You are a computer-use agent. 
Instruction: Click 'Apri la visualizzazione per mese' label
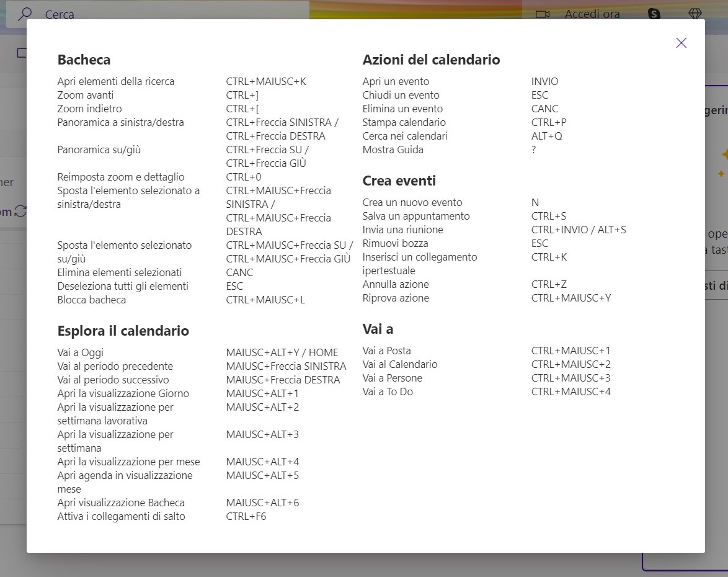128,462
